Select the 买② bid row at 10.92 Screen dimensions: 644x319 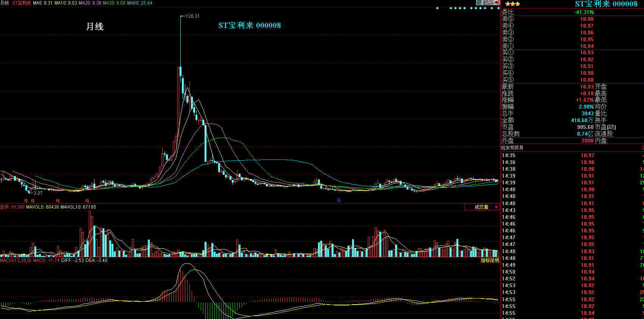coord(573,59)
